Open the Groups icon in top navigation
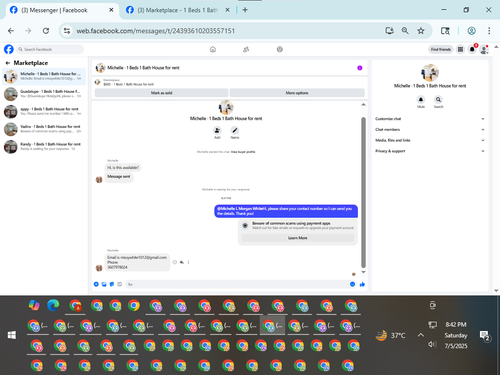This screenshot has height=375, width=500. (x=280, y=49)
